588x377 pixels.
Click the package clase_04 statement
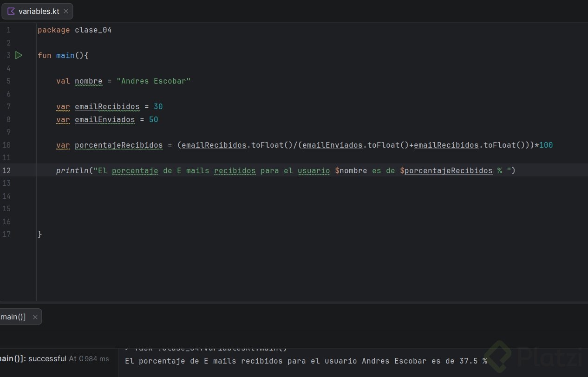pyautogui.click(x=75, y=30)
